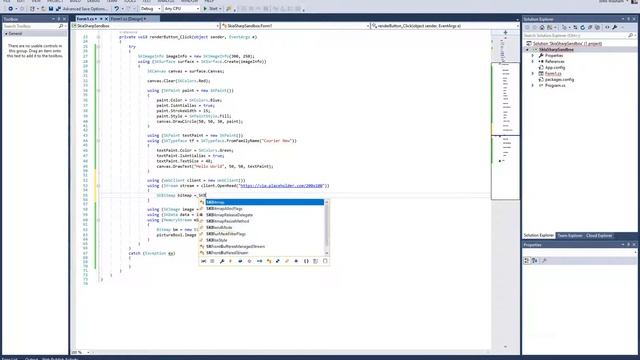Viewport: 640px width, 360px height.
Task: Toggle the last IntelliSense filter icon
Action: 325,261
